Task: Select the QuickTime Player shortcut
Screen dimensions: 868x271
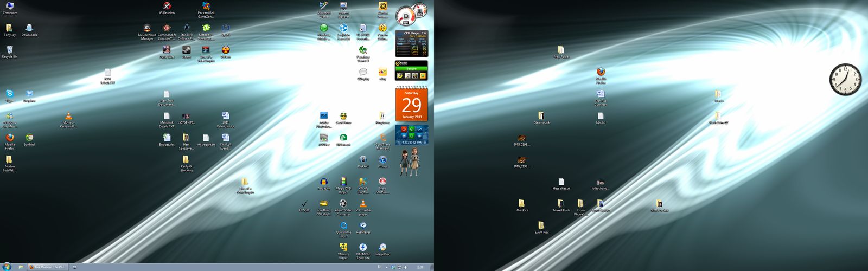Action: [x=343, y=229]
